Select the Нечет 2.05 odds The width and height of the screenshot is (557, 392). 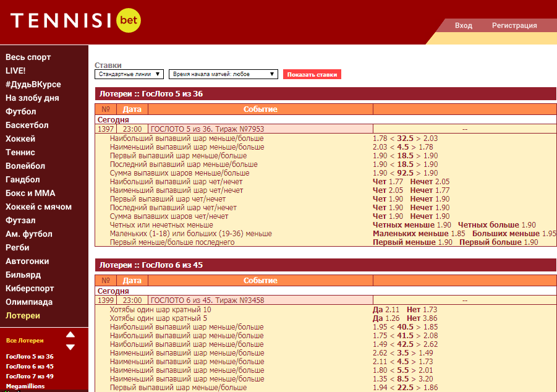[430, 182]
